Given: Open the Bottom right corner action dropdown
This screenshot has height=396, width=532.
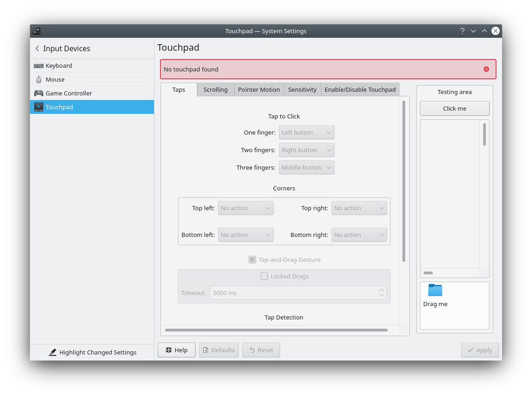Looking at the screenshot, I should coord(359,234).
